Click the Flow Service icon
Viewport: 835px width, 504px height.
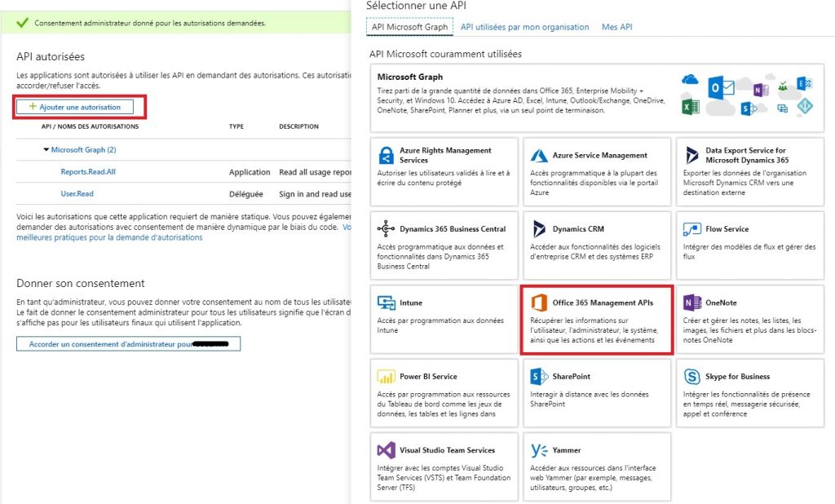click(691, 229)
